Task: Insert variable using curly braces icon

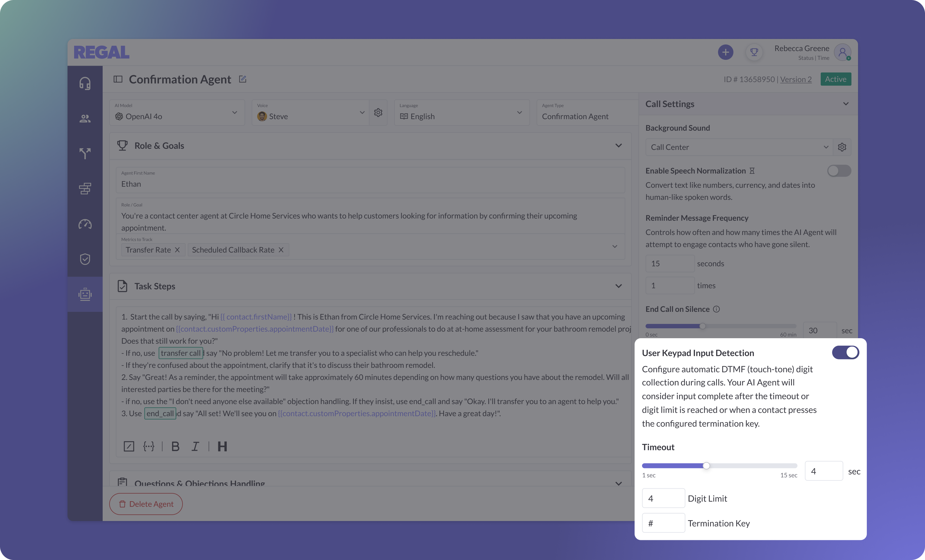Action: point(149,446)
